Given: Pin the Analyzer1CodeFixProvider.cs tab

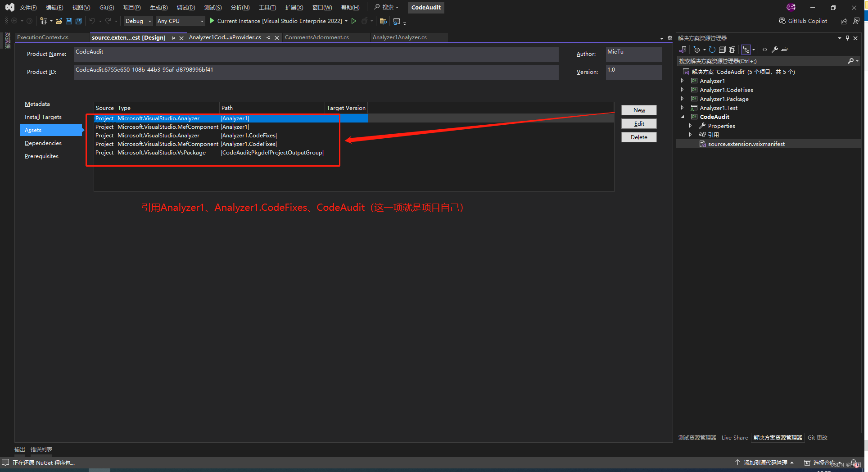Looking at the screenshot, I should pos(269,38).
